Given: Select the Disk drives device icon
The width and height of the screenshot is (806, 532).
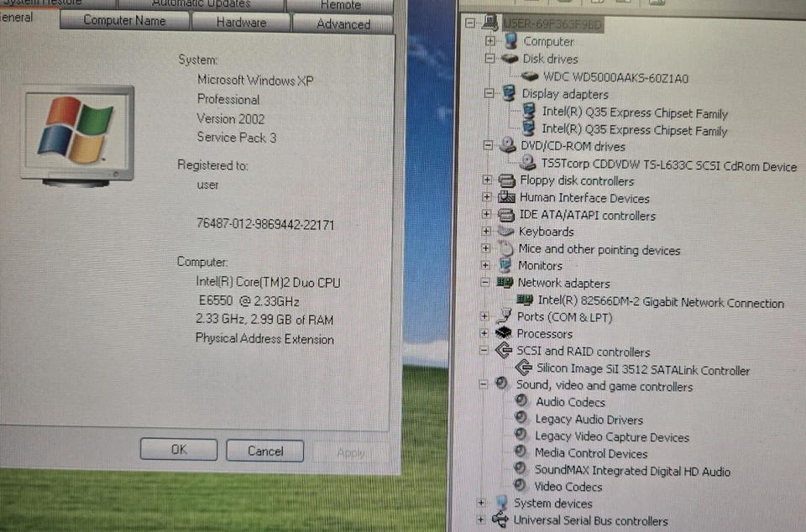Looking at the screenshot, I should coord(510,59).
